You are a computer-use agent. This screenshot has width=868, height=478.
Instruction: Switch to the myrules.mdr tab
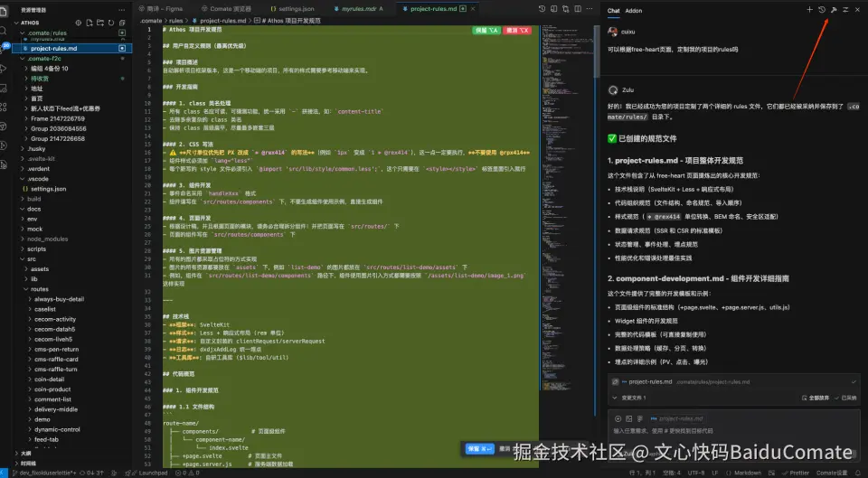[x=359, y=9]
